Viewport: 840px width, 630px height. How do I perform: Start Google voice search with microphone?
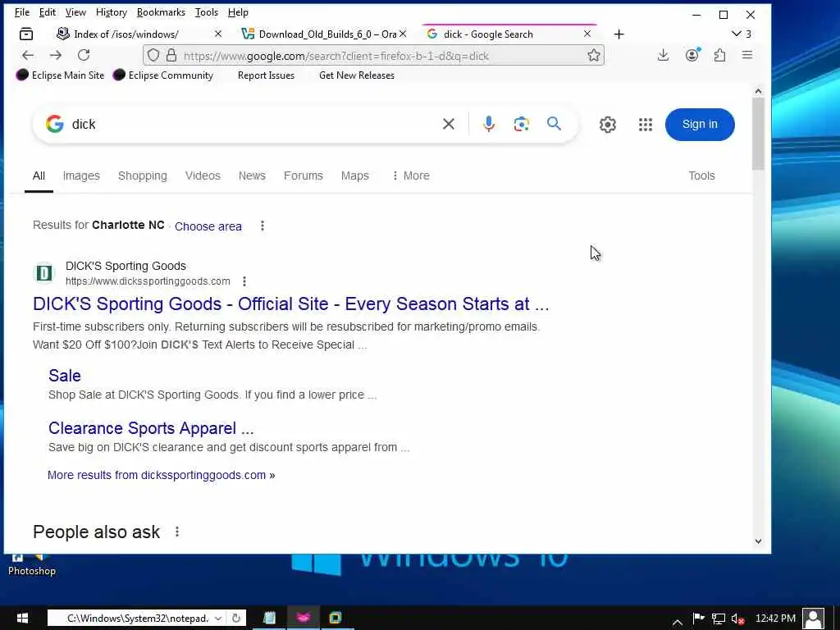[x=489, y=125]
